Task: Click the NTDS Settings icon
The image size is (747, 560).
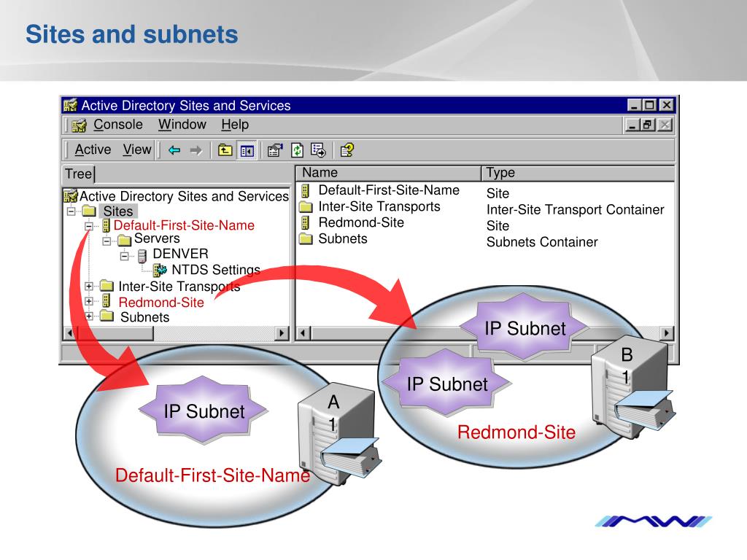Action: [160, 270]
